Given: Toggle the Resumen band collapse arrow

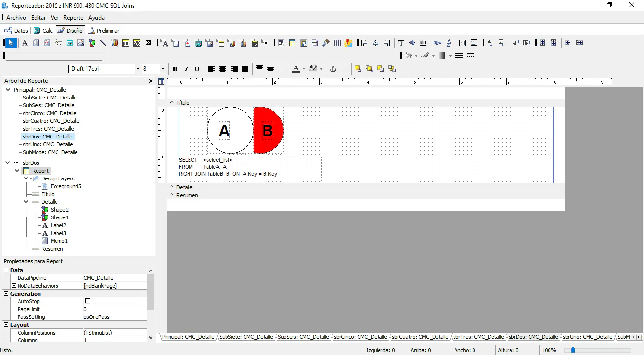Looking at the screenshot, I should click(171, 195).
